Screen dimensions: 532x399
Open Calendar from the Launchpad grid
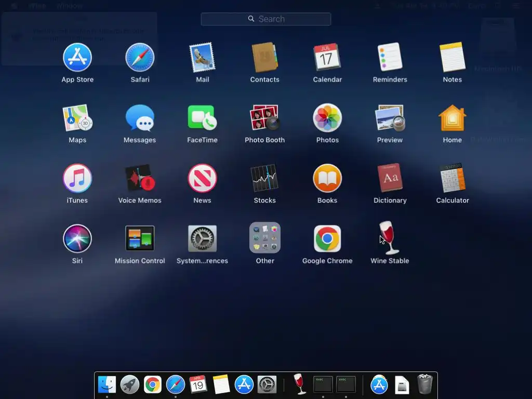(327, 57)
